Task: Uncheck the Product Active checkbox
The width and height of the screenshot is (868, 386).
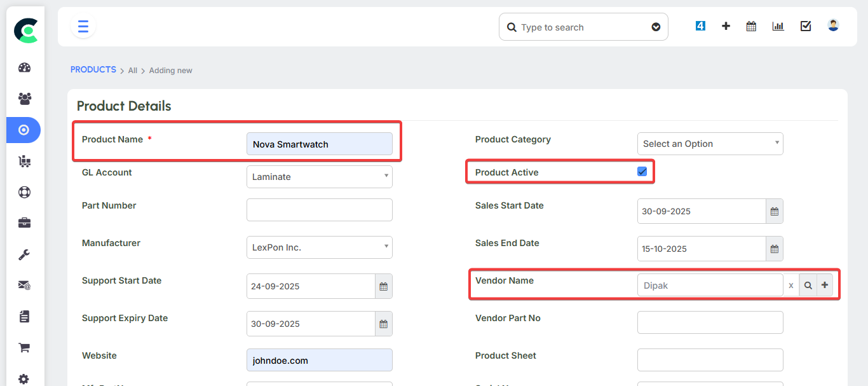Action: point(642,172)
